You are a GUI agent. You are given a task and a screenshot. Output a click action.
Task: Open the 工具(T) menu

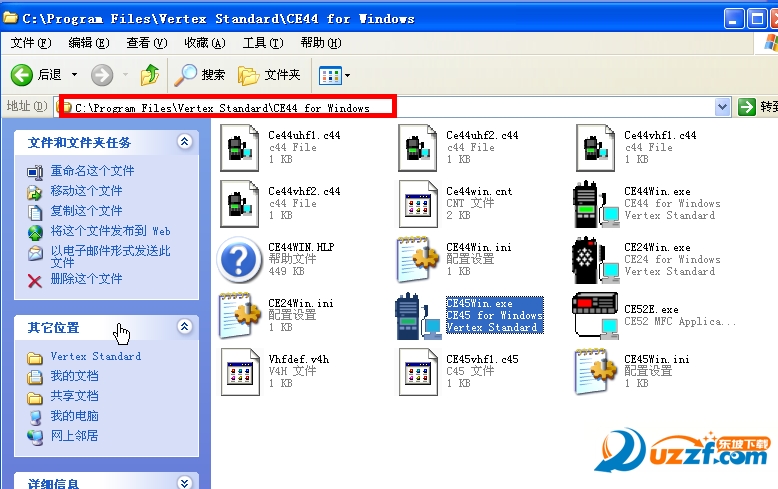(262, 43)
